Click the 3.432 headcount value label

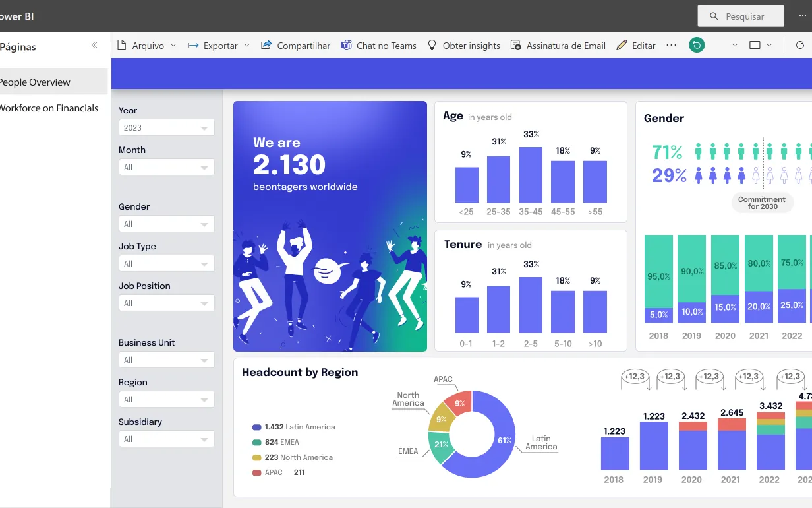point(771,406)
